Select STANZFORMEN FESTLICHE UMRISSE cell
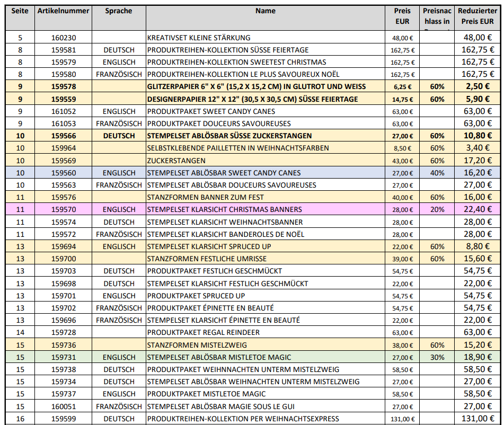This screenshot has width=504, height=425. 266,259
